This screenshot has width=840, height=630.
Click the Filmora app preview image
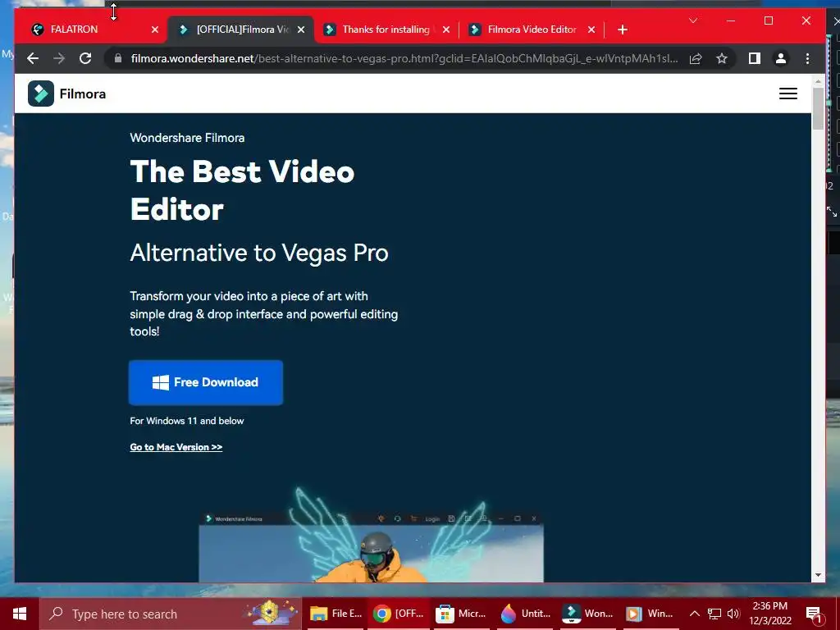(372, 546)
